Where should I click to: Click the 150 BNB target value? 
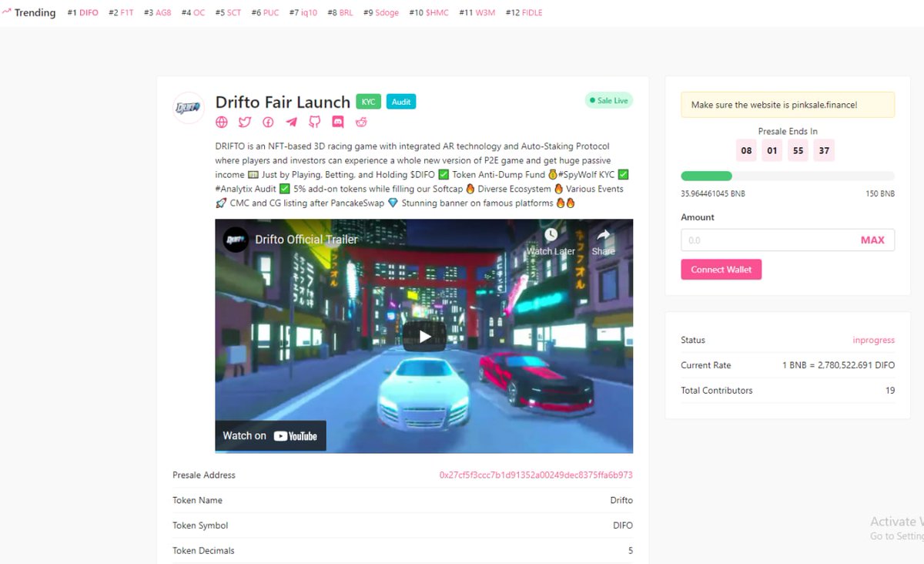pyautogui.click(x=880, y=194)
